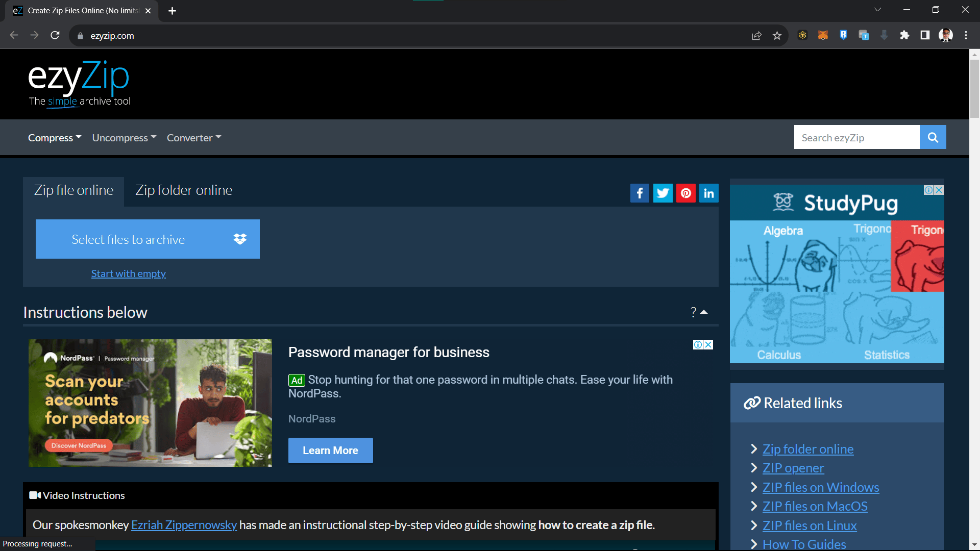Share the page on Facebook
This screenshot has width=980, height=551.
[x=640, y=193]
